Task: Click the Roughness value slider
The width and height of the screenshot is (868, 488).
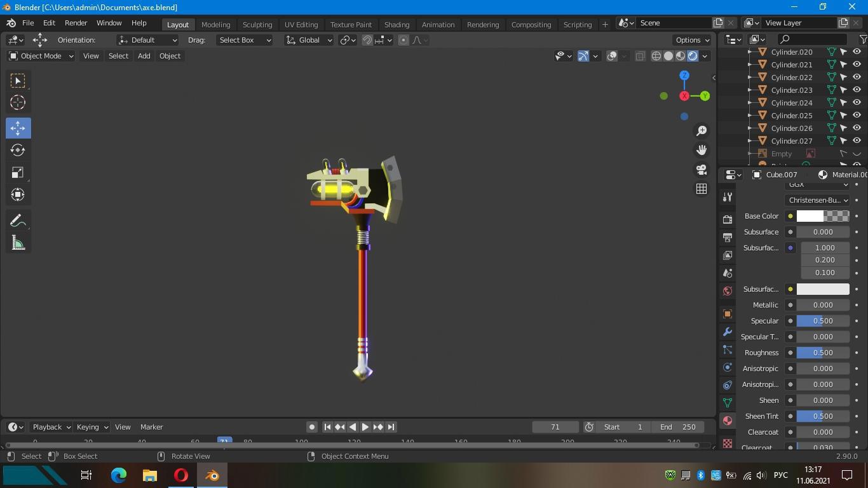Action: click(x=822, y=353)
